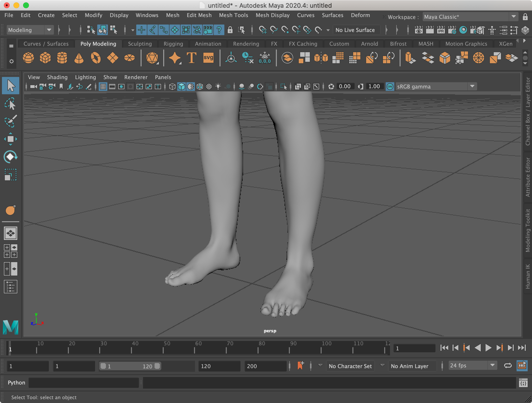Create a polygon sphere from shelf
532x403 pixels.
pos(28,58)
